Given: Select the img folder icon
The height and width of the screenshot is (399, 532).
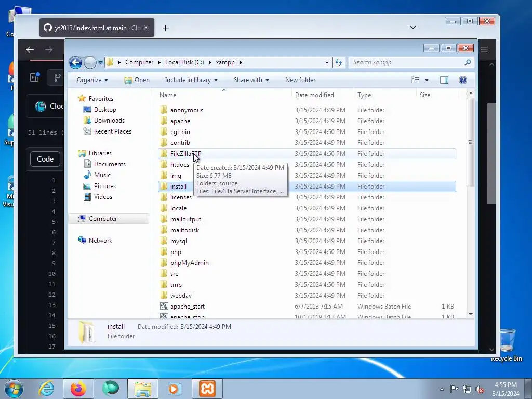Looking at the screenshot, I should point(164,176).
